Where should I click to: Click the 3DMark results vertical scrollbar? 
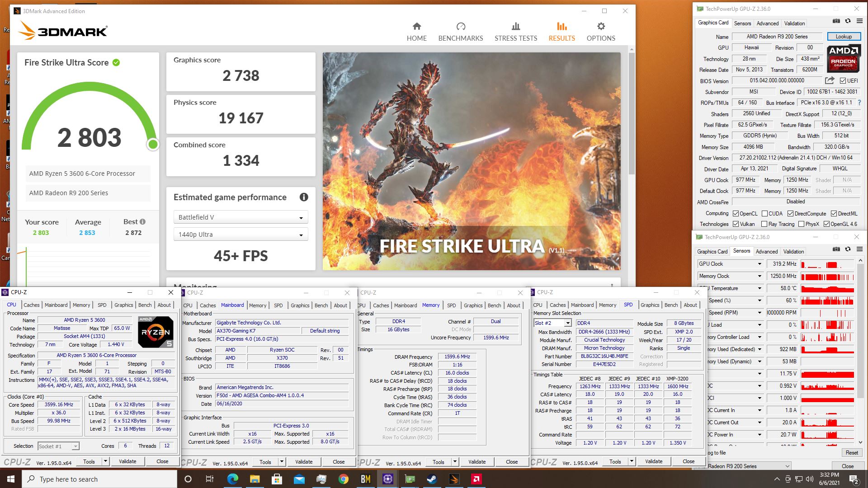click(632, 113)
